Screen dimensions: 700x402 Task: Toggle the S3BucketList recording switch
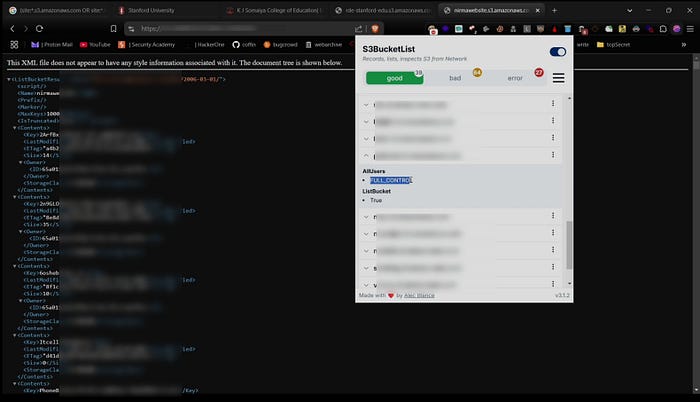558,52
